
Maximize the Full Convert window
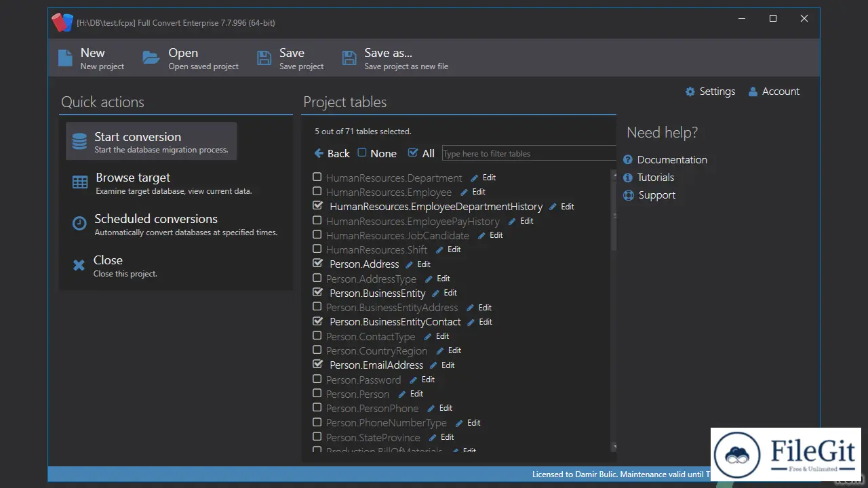pos(773,19)
